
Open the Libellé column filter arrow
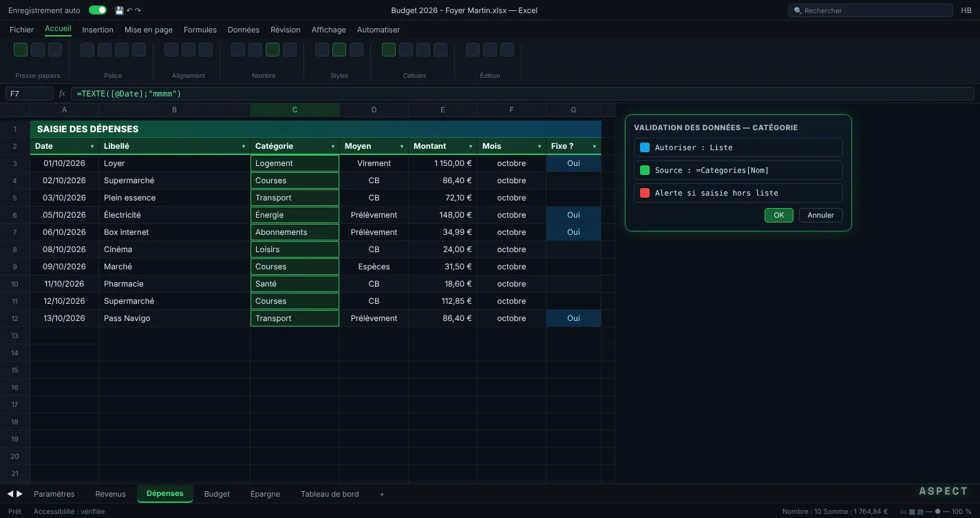244,147
